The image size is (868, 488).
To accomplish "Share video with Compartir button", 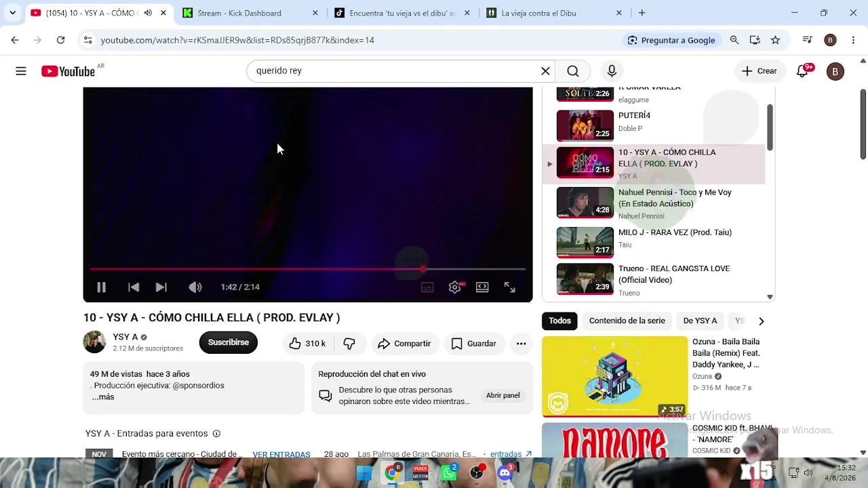I will (x=404, y=344).
